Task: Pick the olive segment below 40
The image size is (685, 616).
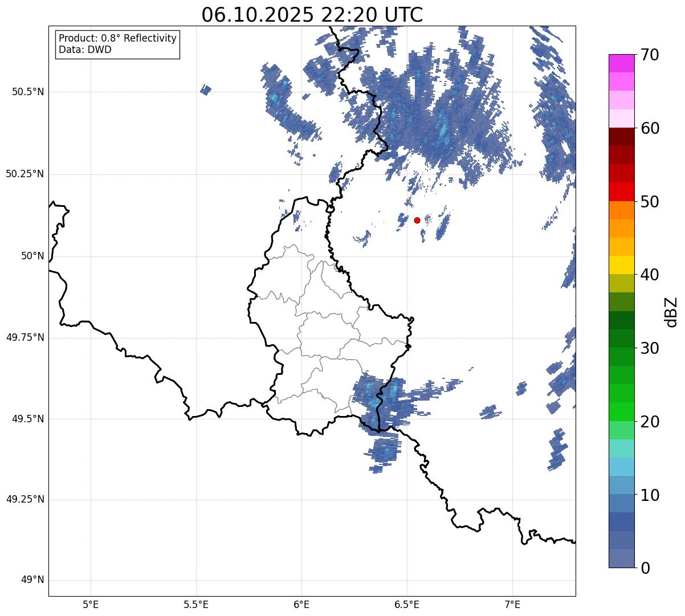Action: tap(621, 283)
